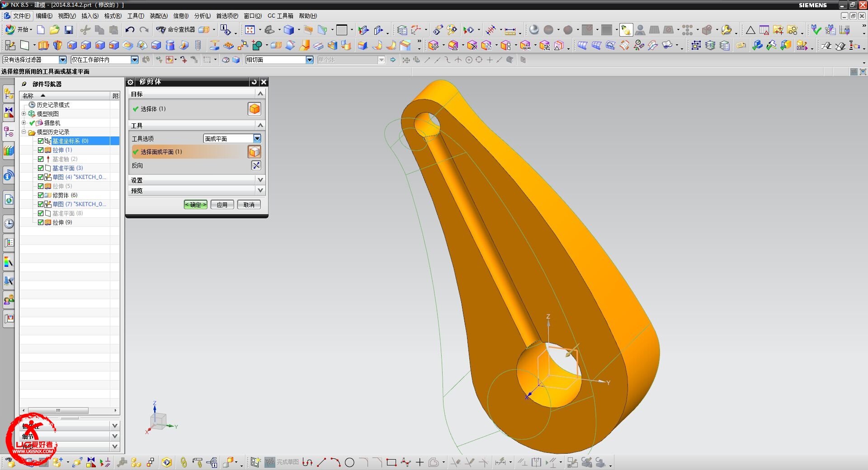Toggle checkbox for 基准平面 (8)

pos(41,213)
